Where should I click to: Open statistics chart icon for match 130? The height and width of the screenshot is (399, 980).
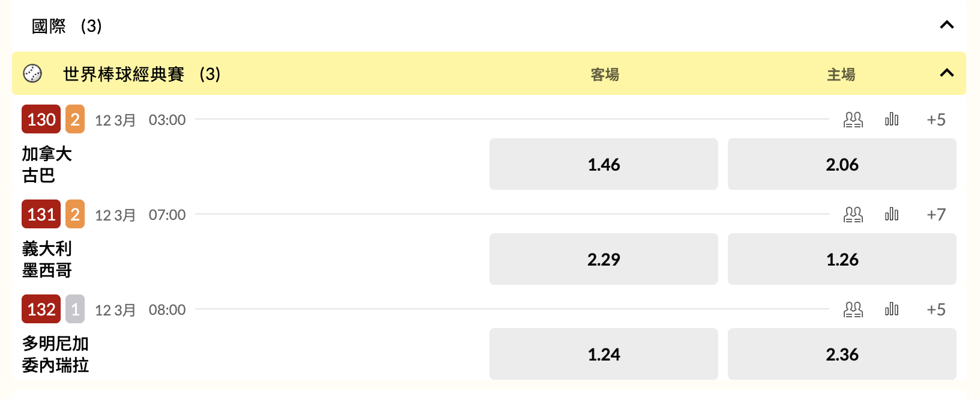(892, 120)
